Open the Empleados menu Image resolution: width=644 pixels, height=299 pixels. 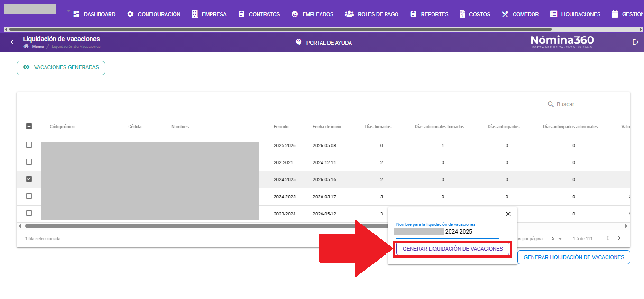[x=313, y=14]
